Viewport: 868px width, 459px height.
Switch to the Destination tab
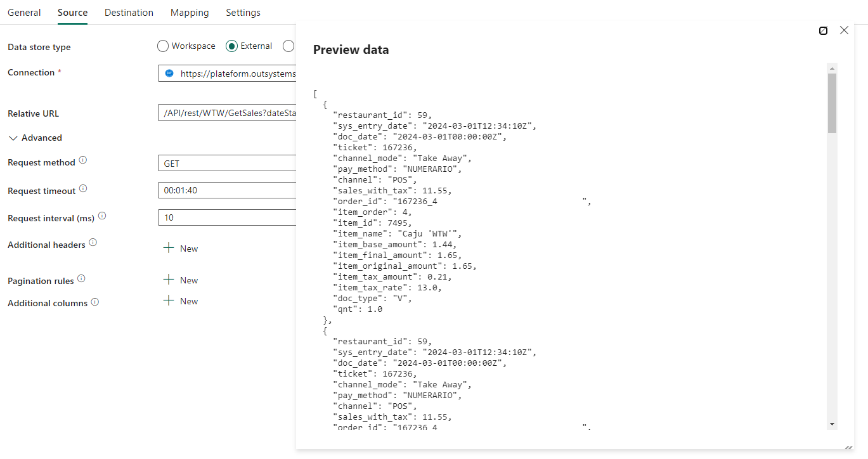pos(129,13)
